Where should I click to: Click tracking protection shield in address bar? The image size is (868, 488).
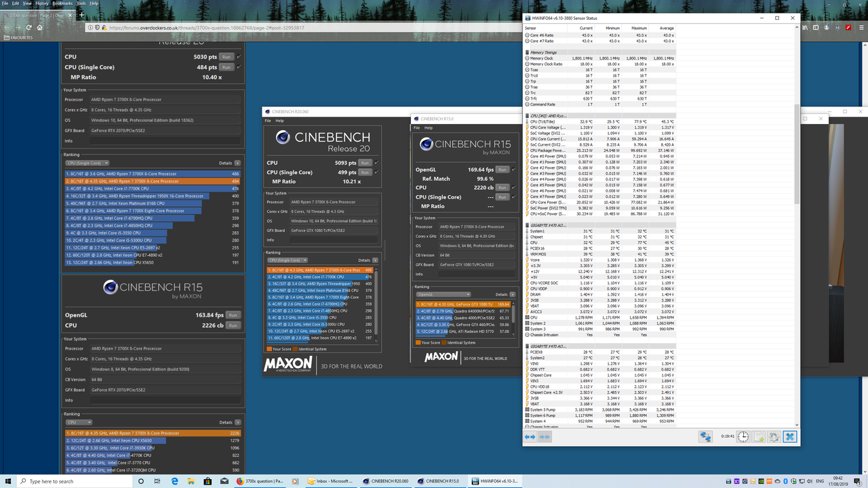point(98,28)
